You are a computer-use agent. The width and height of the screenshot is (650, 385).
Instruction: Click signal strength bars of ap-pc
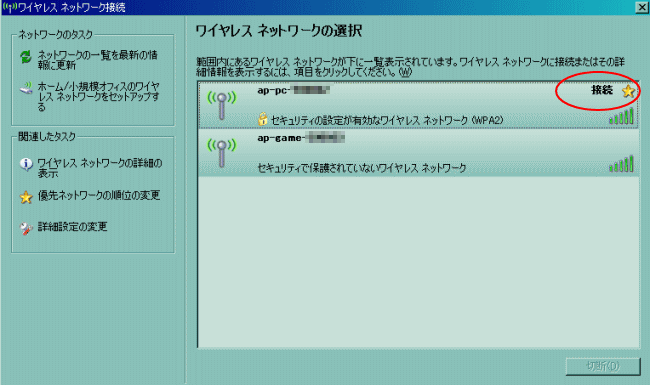click(621, 116)
